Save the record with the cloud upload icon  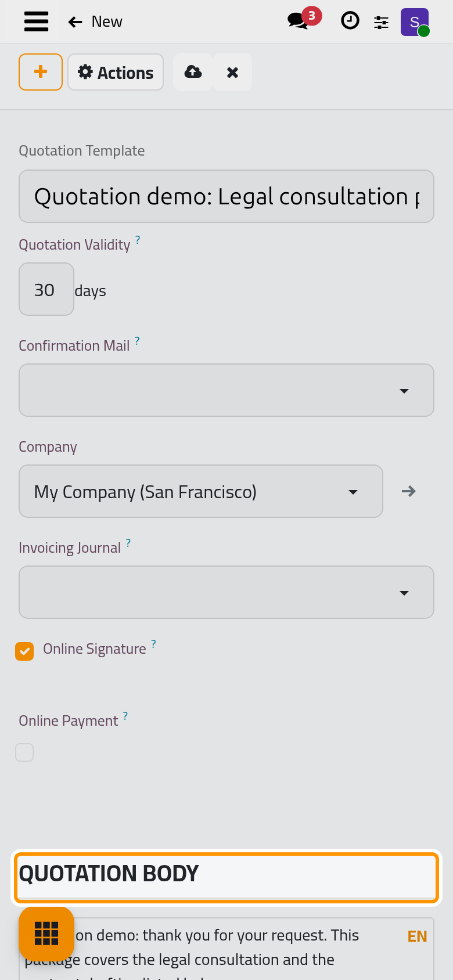(193, 72)
